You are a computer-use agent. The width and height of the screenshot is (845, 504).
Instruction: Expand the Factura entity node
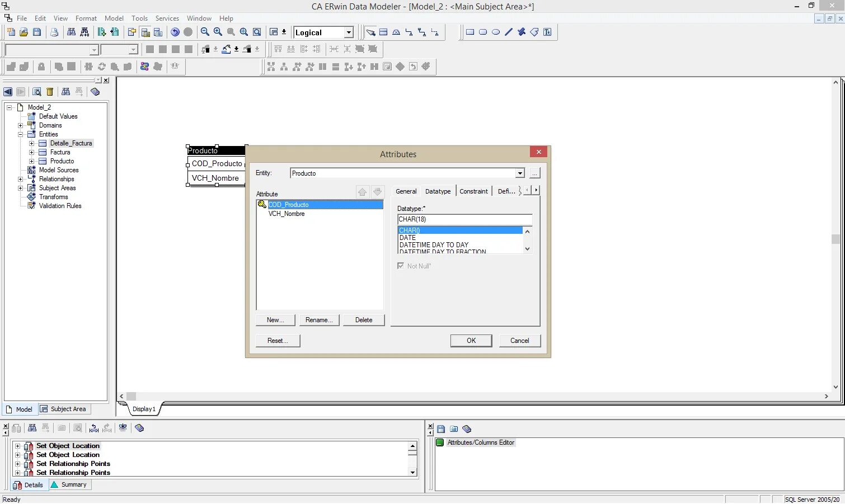32,152
